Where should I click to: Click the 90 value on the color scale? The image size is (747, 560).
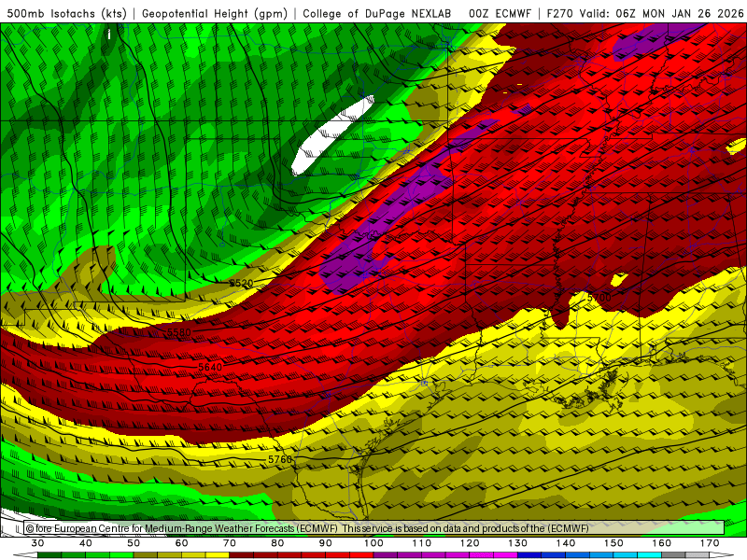coord(326,543)
